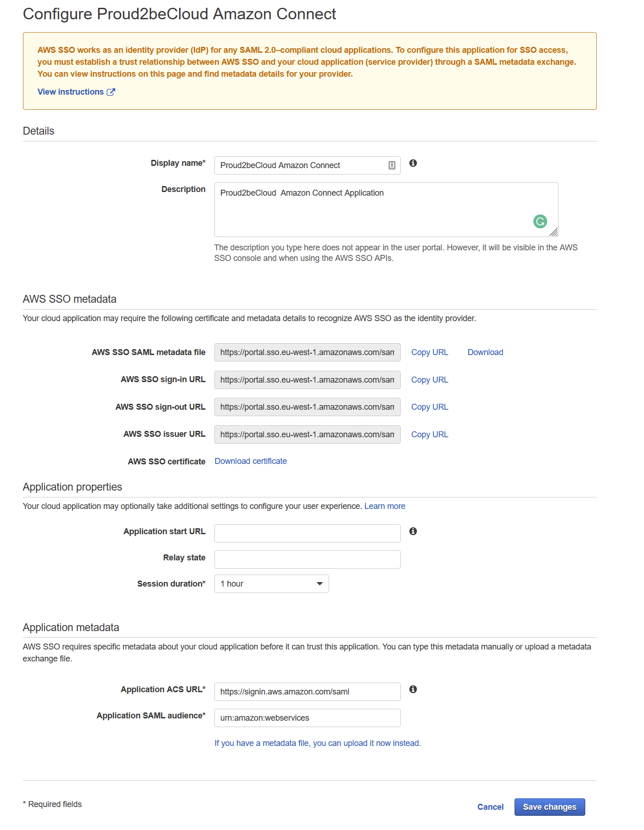The width and height of the screenshot is (644, 830).
Task: Click the Grammarly icon in Description box
Action: (540, 222)
